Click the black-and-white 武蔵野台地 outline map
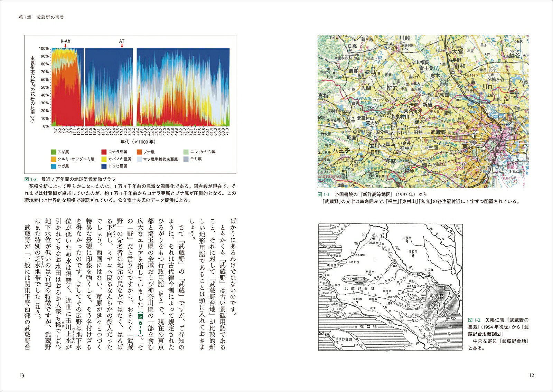This screenshot has width=553, height=392. (391, 287)
